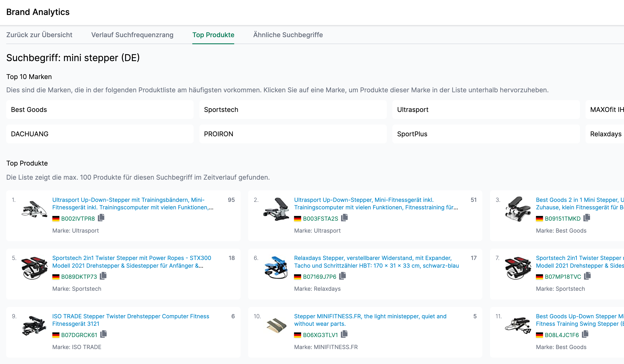Click text 'Marke: Relaxdays'
This screenshot has width=624, height=364.
point(317,289)
